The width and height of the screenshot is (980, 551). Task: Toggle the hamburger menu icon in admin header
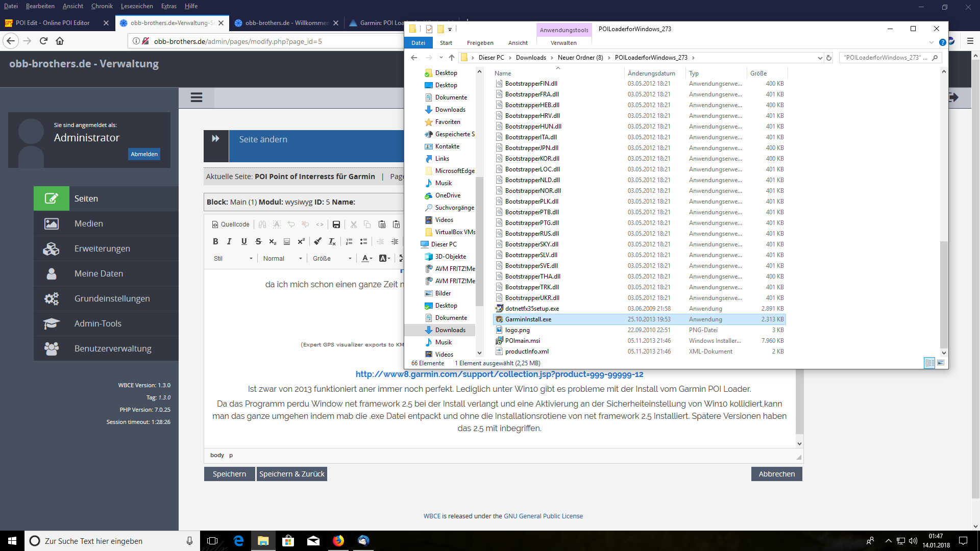[x=197, y=97]
